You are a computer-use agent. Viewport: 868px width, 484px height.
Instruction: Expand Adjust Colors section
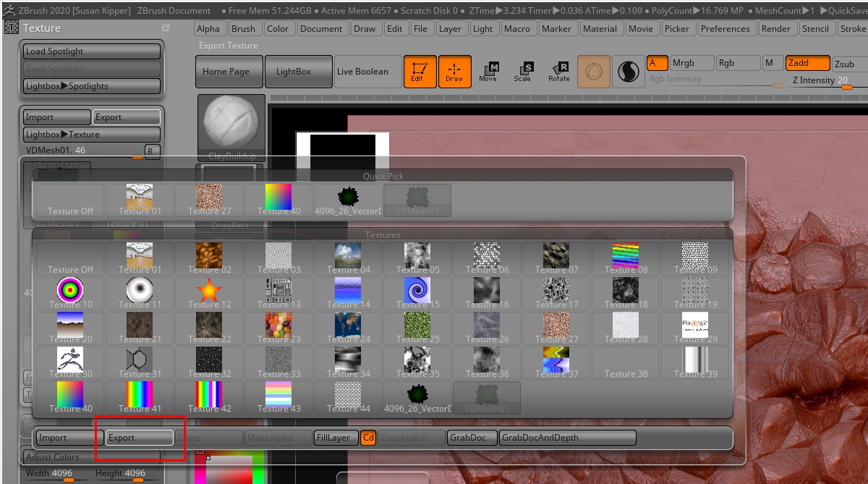click(92, 457)
